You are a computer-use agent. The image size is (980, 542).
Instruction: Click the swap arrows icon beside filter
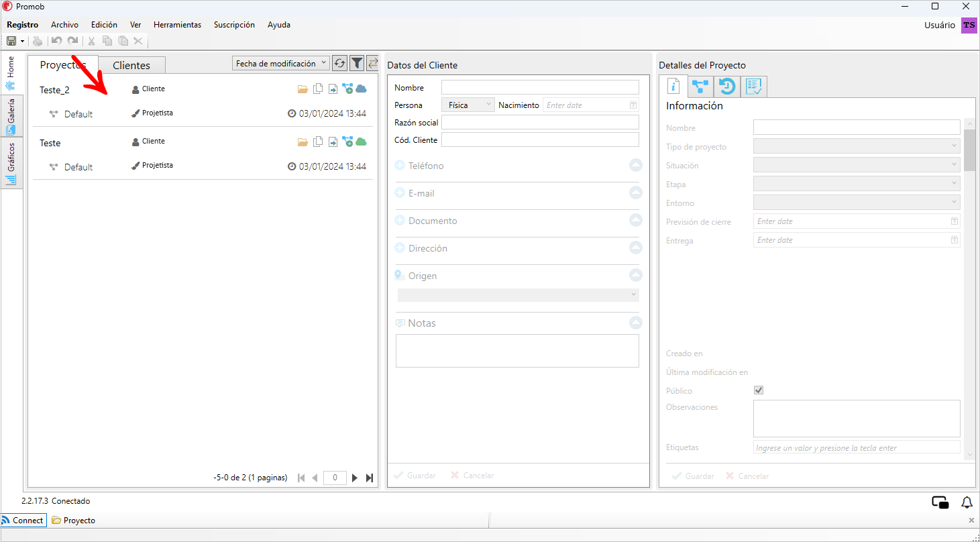[x=373, y=63]
